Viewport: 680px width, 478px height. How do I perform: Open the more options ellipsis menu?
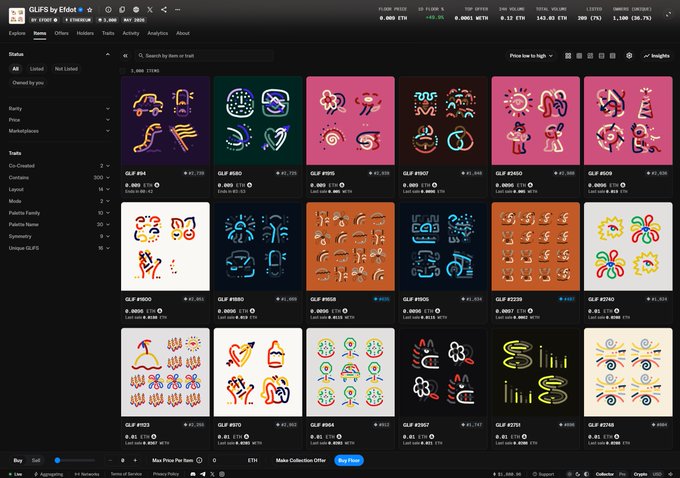tap(178, 10)
